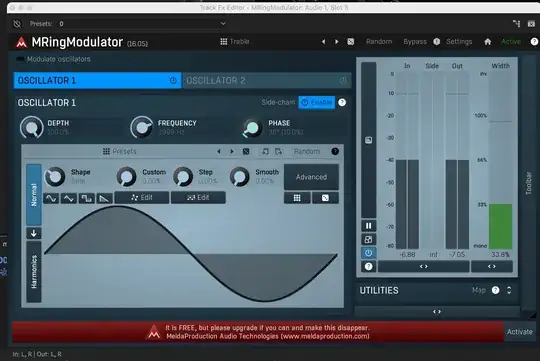540x361 pixels.
Task: Click the Custom knob
Action: point(126,176)
